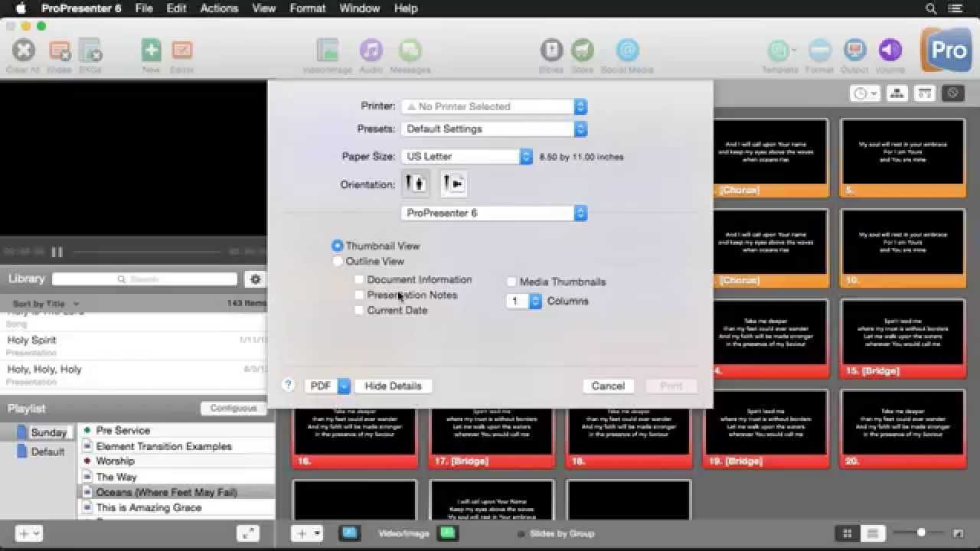Open the View menu

click(x=263, y=8)
